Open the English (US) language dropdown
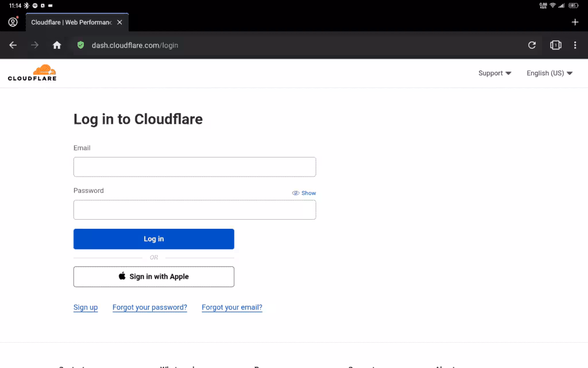The height and width of the screenshot is (368, 588). coord(550,73)
